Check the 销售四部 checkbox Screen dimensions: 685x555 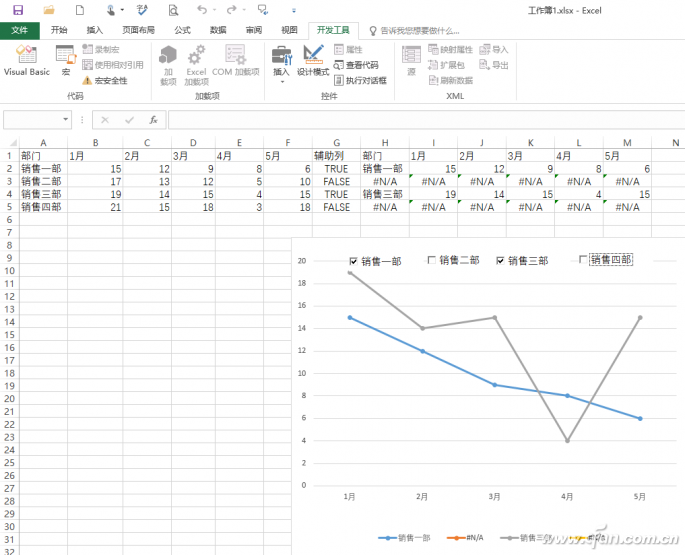[582, 260]
